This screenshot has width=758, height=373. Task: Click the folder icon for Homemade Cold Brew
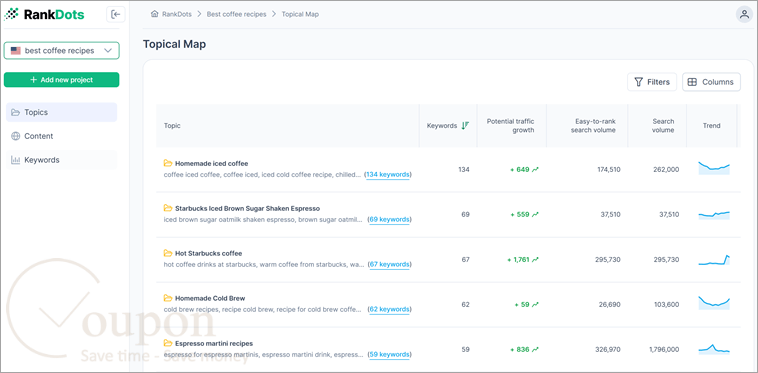(168, 298)
